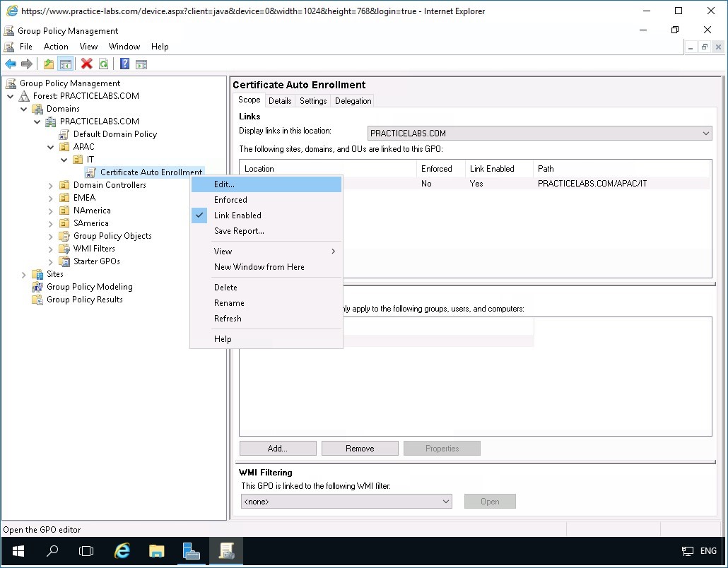Toggle the Link Enabled option in the context menu
728x568 pixels.
(236, 215)
